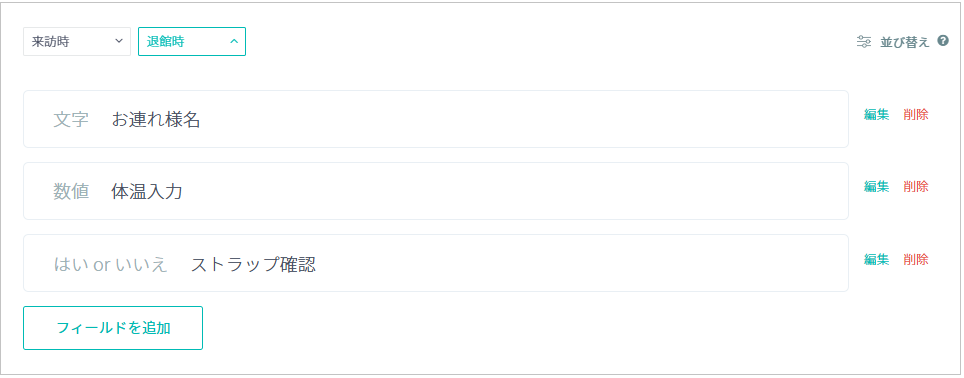Click the 数値 type label
964x378 pixels.
(71, 192)
